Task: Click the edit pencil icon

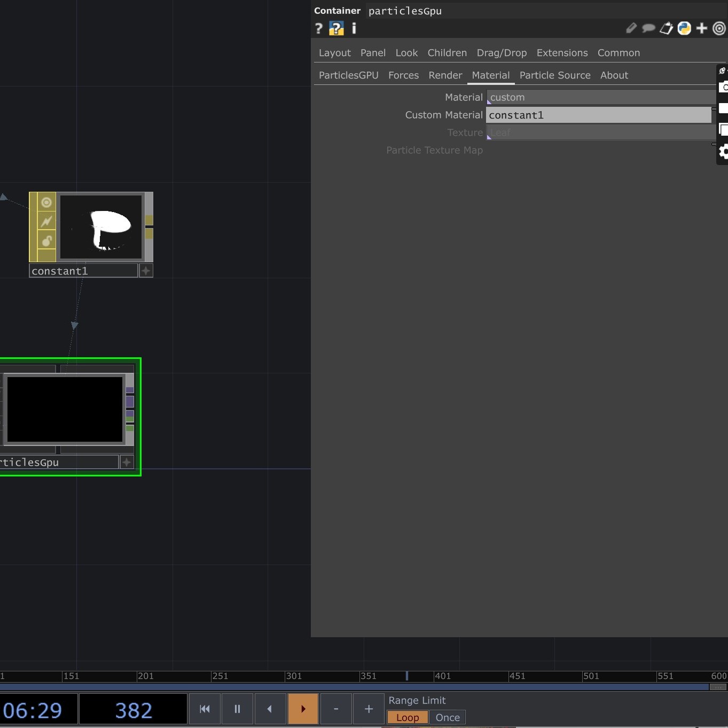Action: [631, 28]
